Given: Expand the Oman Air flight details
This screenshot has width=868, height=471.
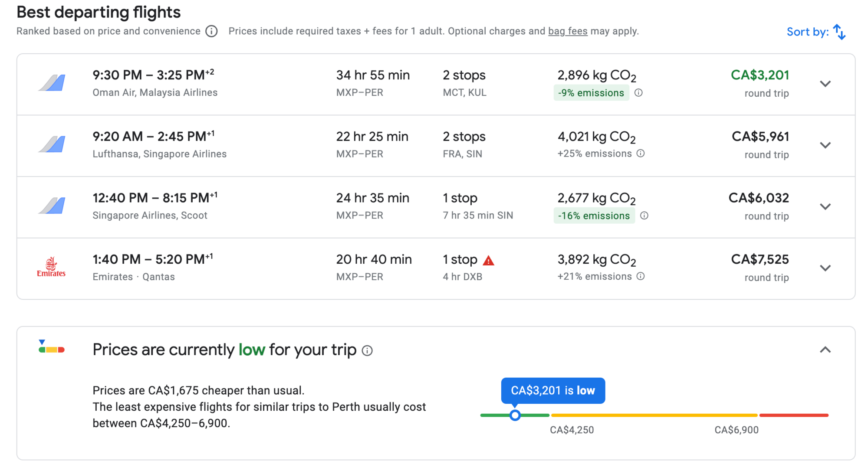Looking at the screenshot, I should [x=825, y=84].
